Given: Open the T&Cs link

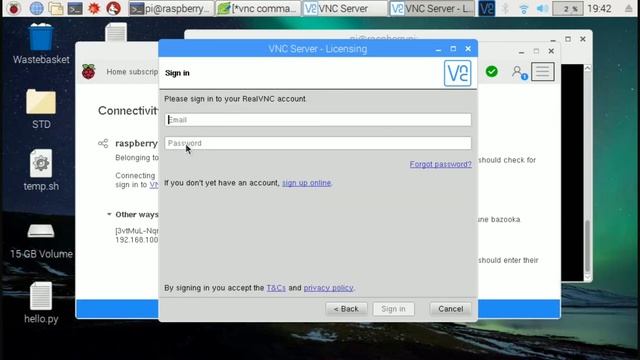Looking at the screenshot, I should pyautogui.click(x=276, y=288).
